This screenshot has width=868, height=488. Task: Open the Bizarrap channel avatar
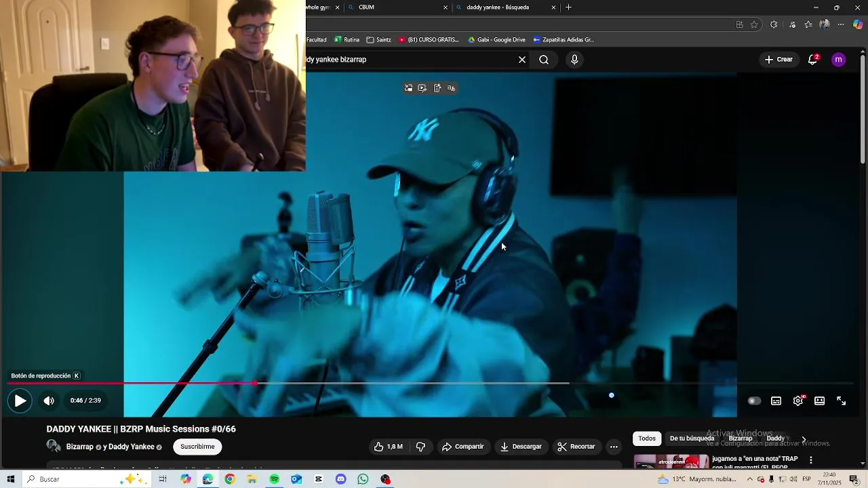[54, 446]
